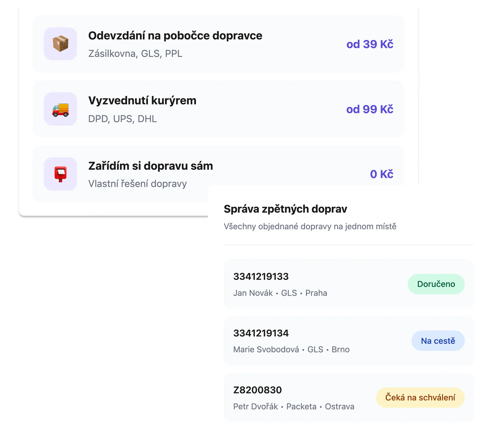This screenshot has height=448, width=498.
Task: Click "Petr Dvořák • Packeta • Ostrava" details
Action: [293, 406]
